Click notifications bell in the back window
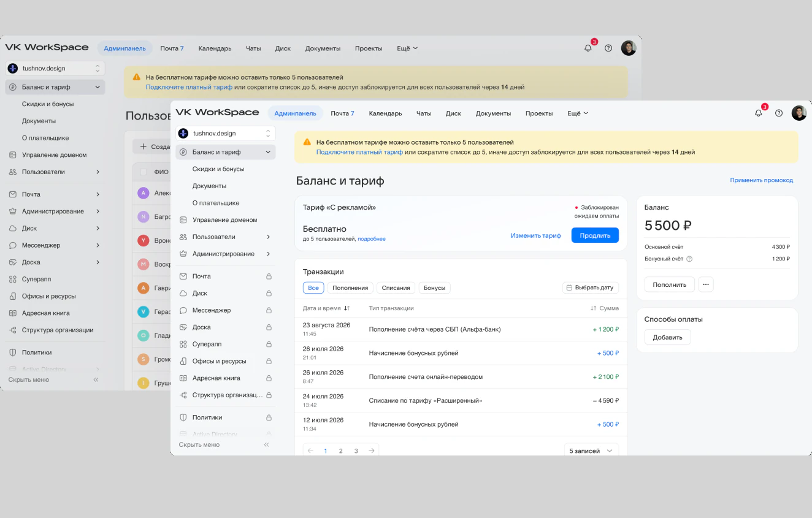The image size is (812, 518). click(x=588, y=48)
